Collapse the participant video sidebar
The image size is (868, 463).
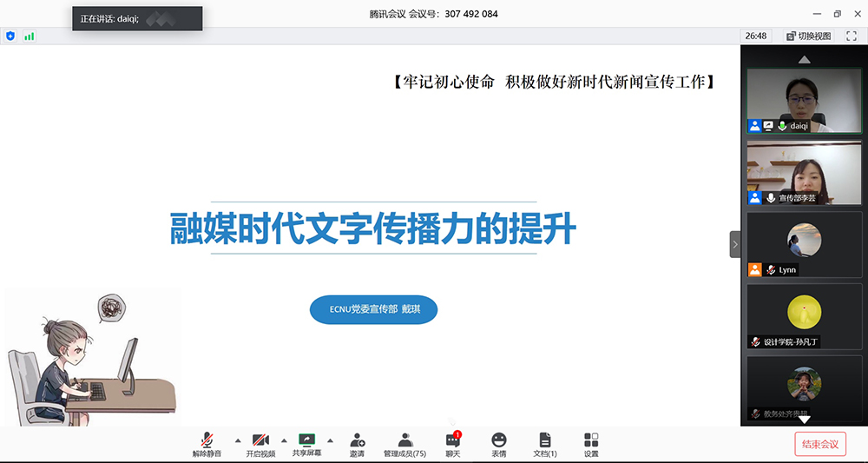click(734, 244)
